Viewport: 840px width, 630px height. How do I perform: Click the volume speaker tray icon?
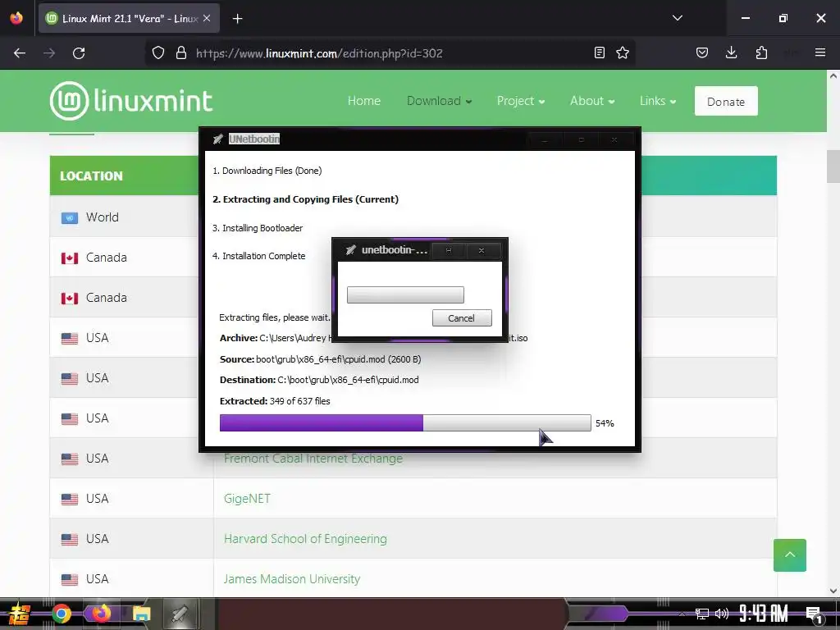tap(722, 614)
